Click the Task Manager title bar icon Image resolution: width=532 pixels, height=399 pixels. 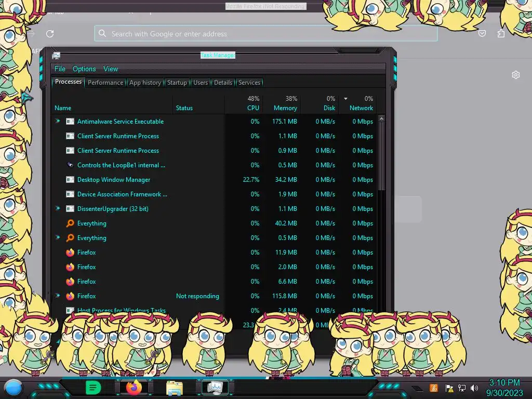tap(56, 55)
